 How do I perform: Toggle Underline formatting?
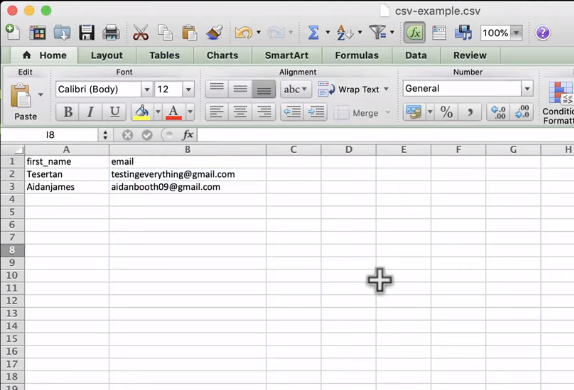pyautogui.click(x=115, y=112)
